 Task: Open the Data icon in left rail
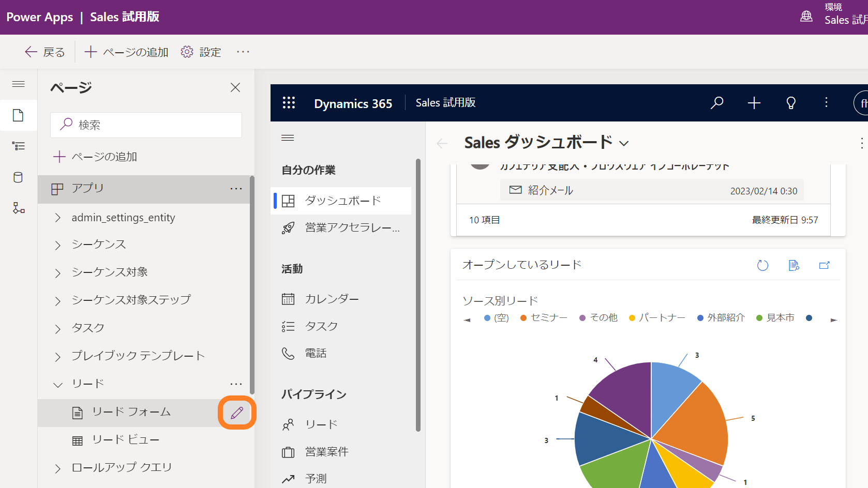pos(18,177)
